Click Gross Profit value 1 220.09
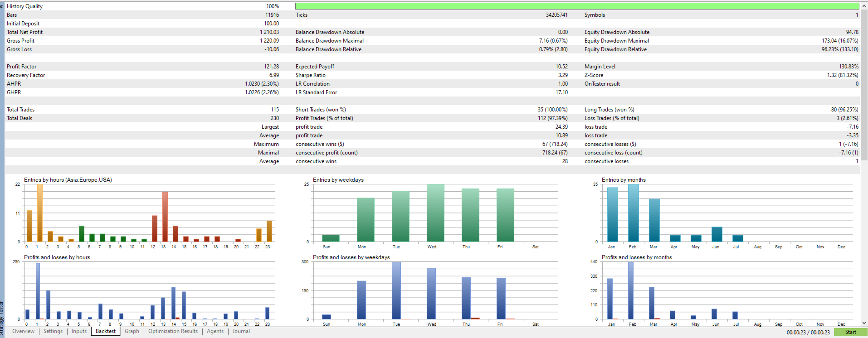 (x=269, y=41)
